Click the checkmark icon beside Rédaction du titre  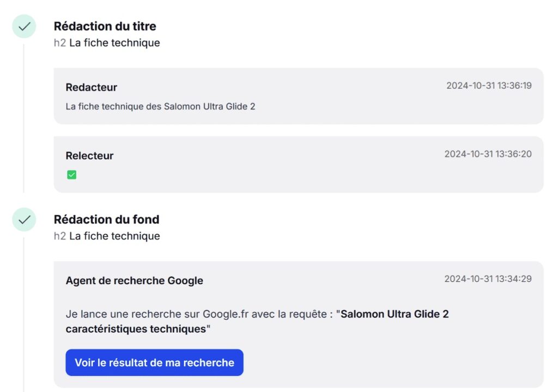click(x=23, y=26)
